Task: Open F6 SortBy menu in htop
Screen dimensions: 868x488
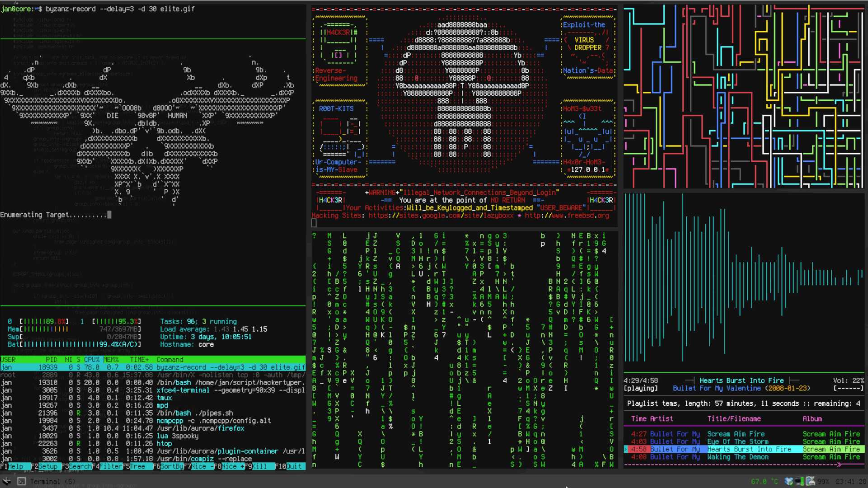Action: [172, 466]
